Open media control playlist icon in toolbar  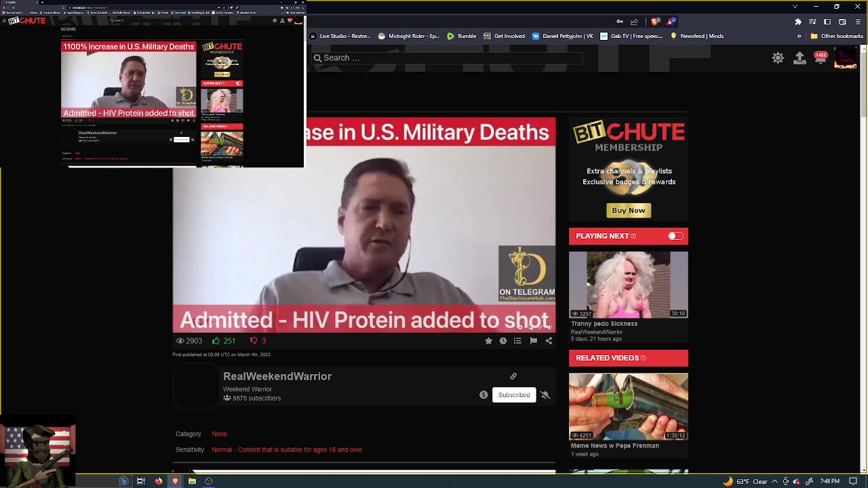(812, 22)
